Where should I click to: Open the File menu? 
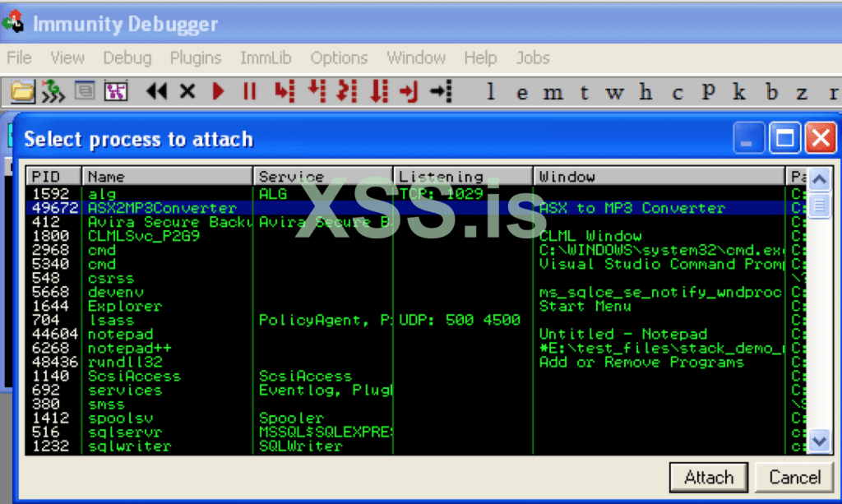(x=19, y=58)
